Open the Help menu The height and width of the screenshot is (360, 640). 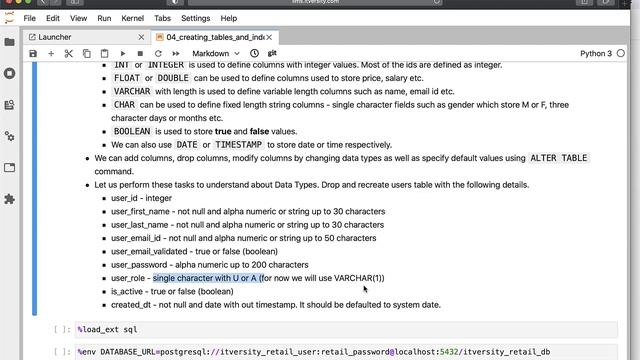coord(229,18)
